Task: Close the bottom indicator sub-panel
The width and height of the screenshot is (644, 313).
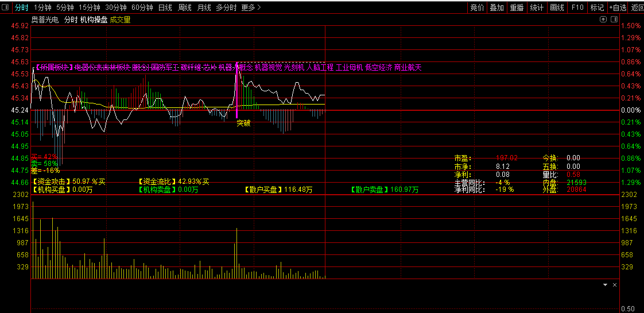Action: [x=615, y=285]
